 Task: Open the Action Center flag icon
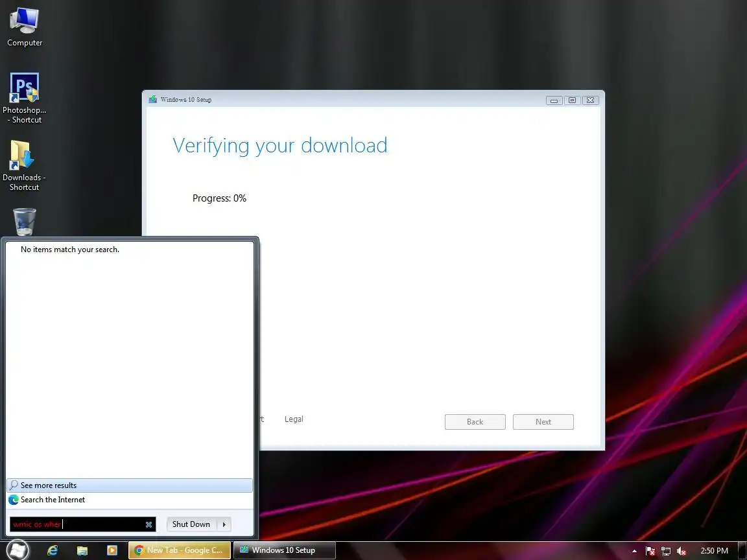(650, 551)
